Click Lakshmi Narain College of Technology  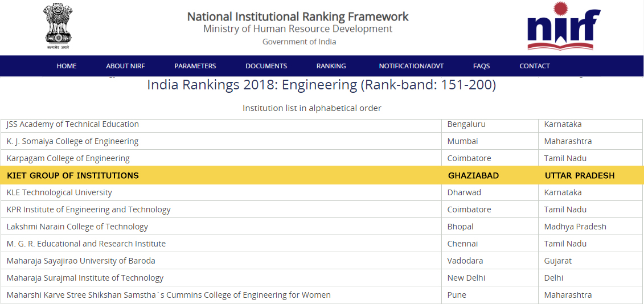tap(77, 227)
